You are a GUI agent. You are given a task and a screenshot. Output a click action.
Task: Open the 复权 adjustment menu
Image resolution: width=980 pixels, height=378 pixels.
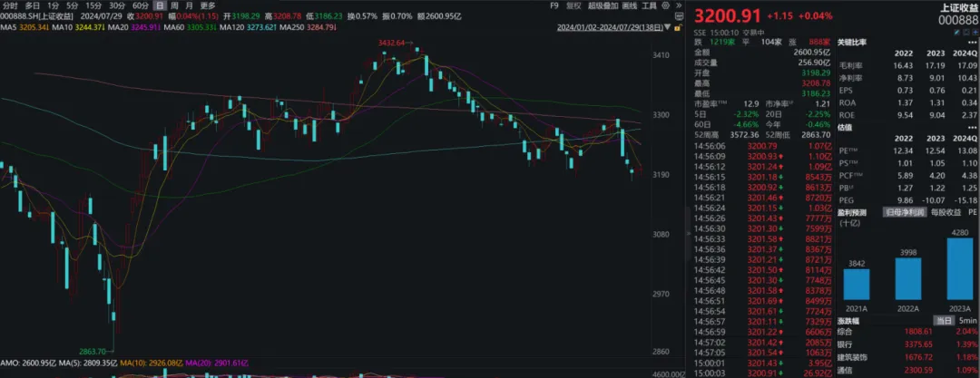coord(573,5)
